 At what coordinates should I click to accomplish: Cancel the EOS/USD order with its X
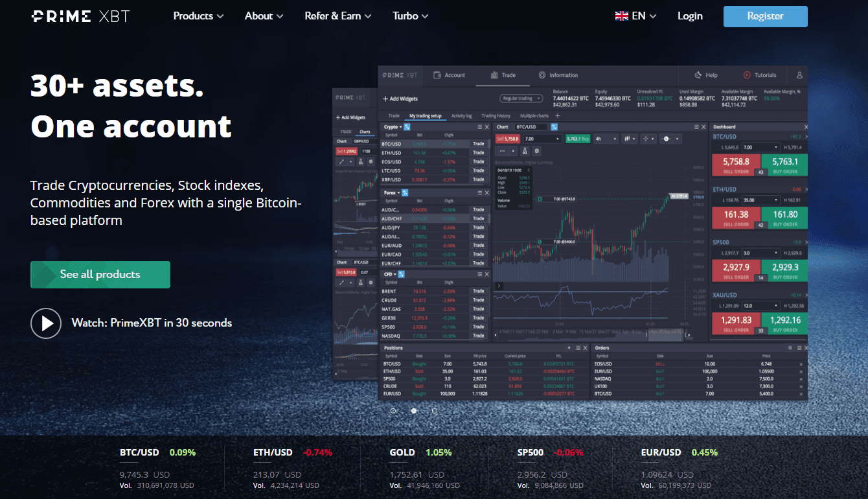[801, 364]
